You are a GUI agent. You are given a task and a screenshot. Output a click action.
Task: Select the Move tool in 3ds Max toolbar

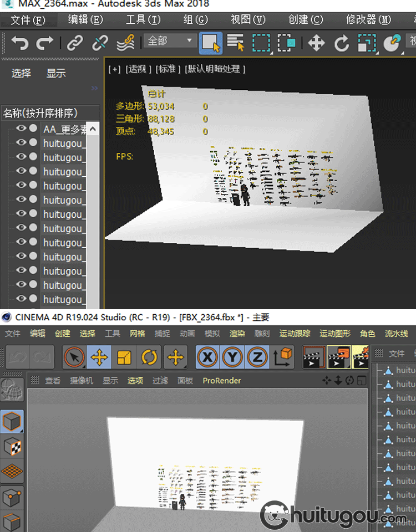(316, 43)
